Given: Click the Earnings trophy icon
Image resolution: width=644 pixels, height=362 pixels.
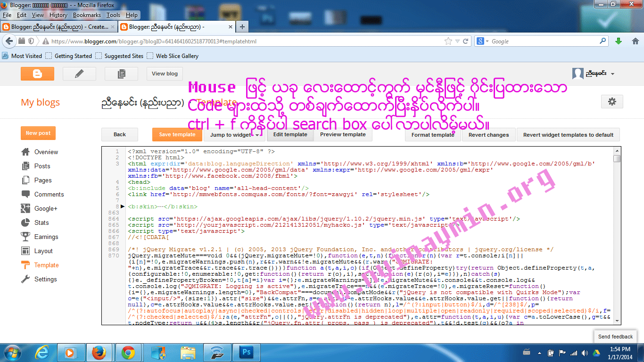Looking at the screenshot, I should click(25, 237).
